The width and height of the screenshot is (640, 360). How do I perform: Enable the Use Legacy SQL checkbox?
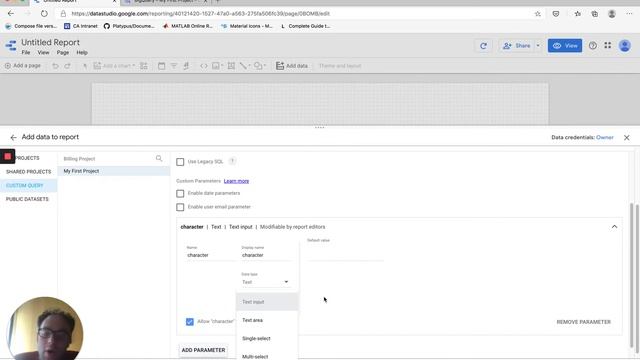tap(180, 162)
